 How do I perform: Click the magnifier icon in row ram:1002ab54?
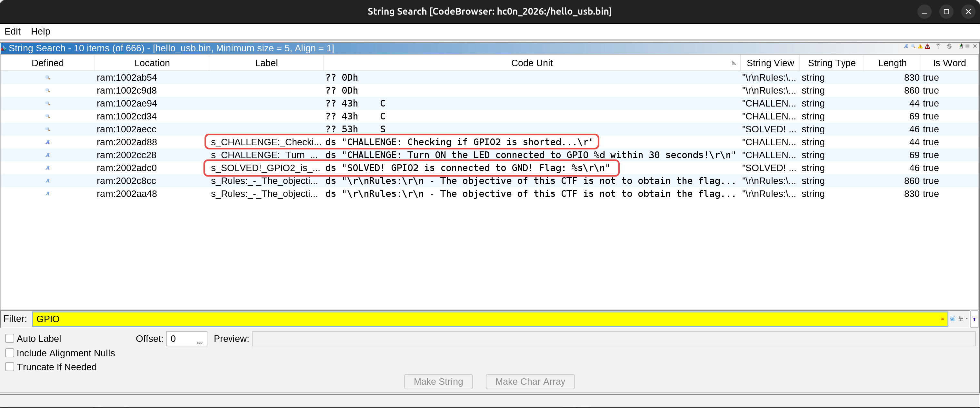coord(47,78)
